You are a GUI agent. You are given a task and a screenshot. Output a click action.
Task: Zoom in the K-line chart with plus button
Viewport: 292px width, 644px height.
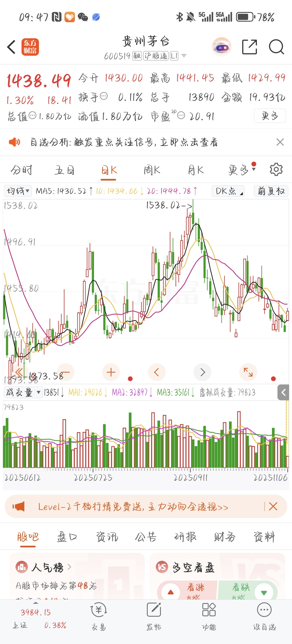pyautogui.click(x=111, y=372)
